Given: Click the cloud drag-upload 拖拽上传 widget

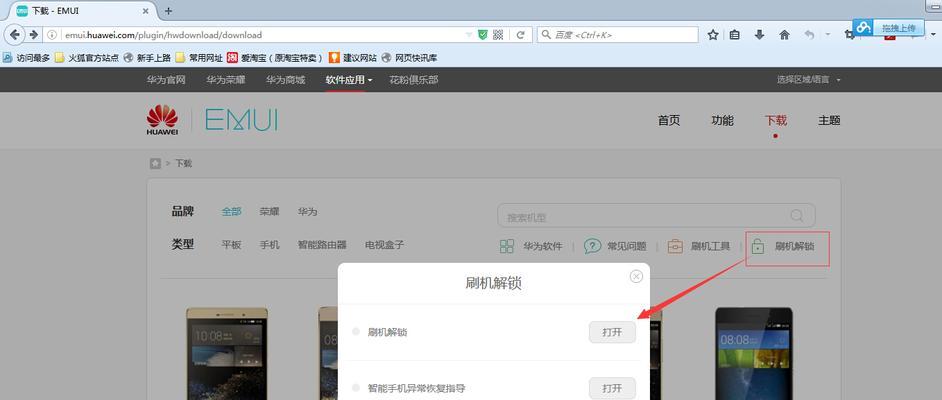Looking at the screenshot, I should click(x=887, y=28).
